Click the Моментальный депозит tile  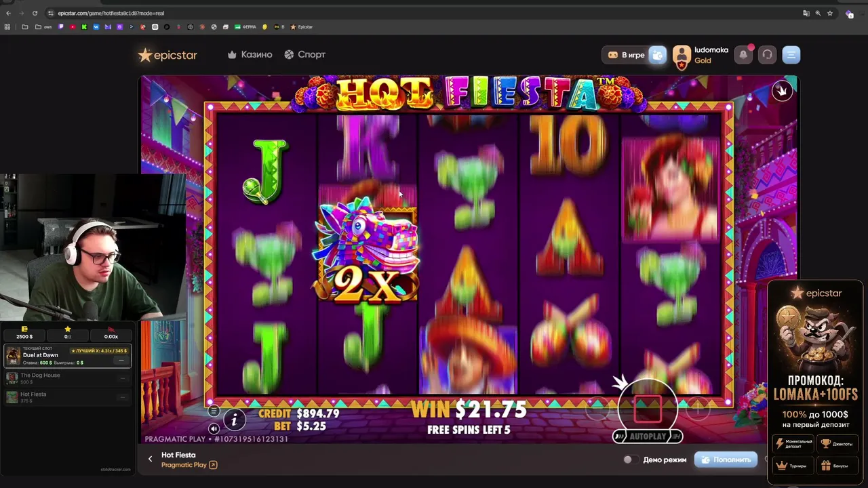click(794, 444)
